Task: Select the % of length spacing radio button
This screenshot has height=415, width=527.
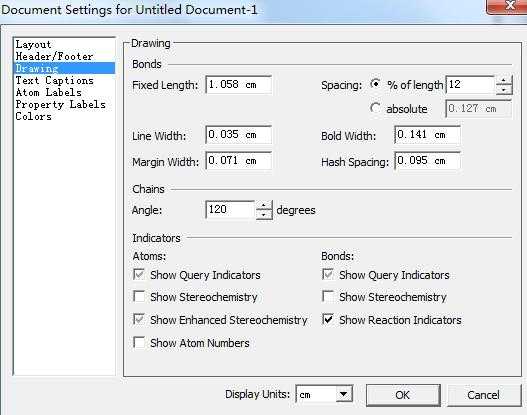Action: pyautogui.click(x=375, y=84)
